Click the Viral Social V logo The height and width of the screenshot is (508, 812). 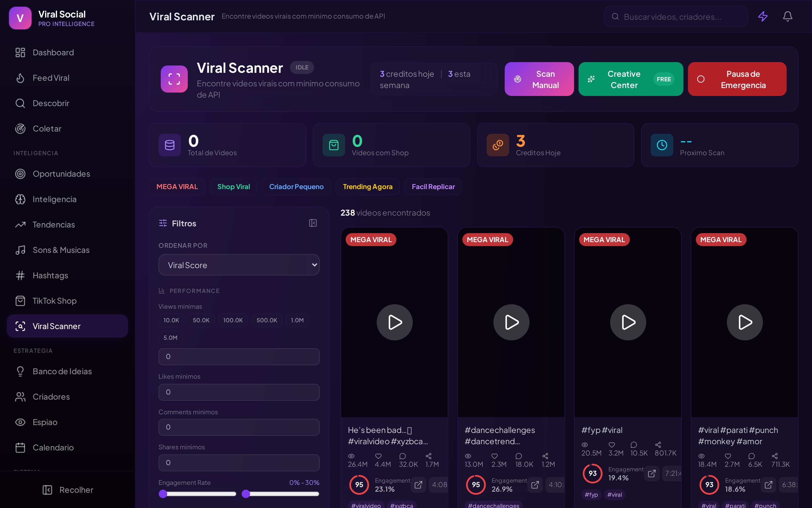20,18
